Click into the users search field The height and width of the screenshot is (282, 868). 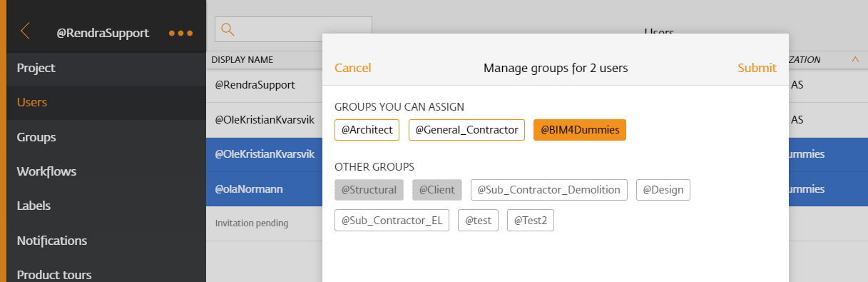click(293, 30)
